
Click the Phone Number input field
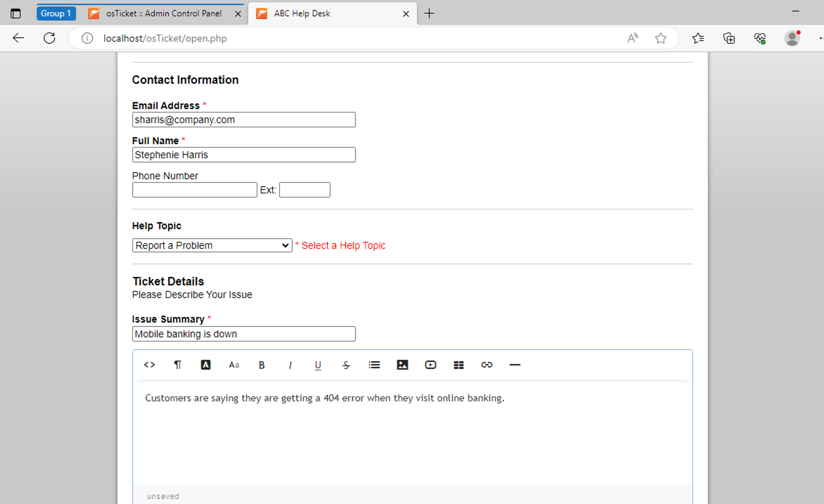194,190
